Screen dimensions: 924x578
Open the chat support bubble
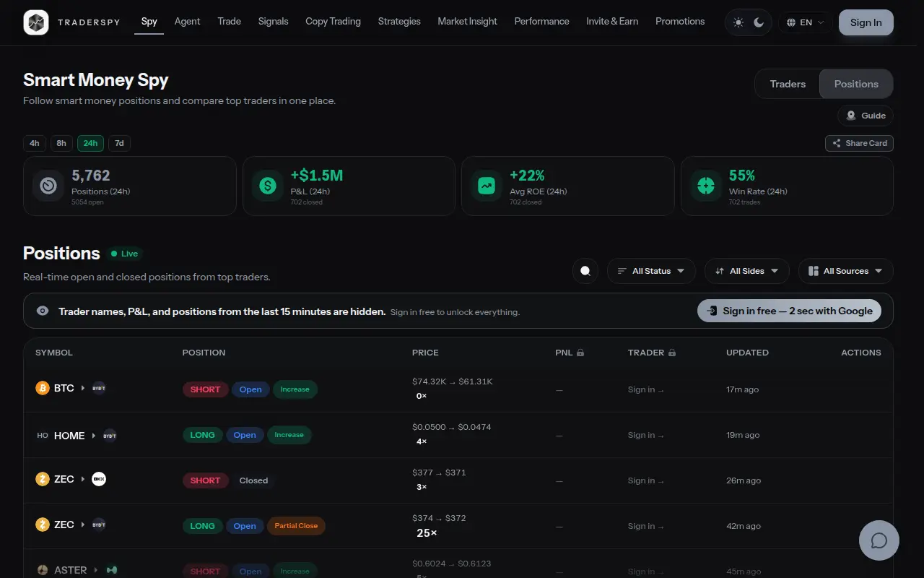tap(879, 540)
